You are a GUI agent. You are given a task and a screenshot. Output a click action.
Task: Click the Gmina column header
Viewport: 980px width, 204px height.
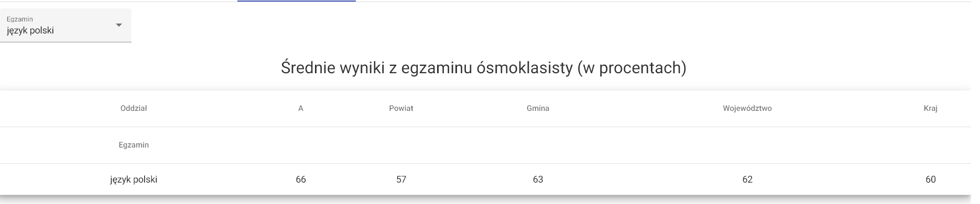click(x=538, y=108)
